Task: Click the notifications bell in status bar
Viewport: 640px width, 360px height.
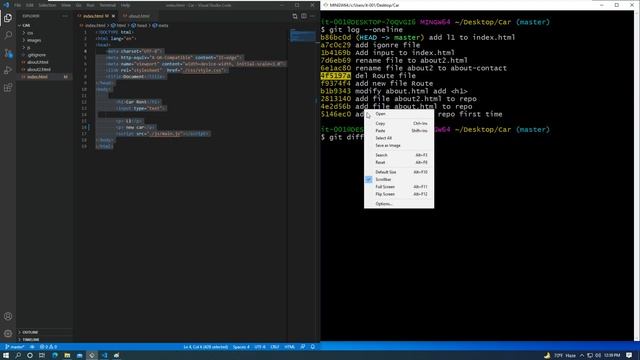Action: [x=313, y=347]
